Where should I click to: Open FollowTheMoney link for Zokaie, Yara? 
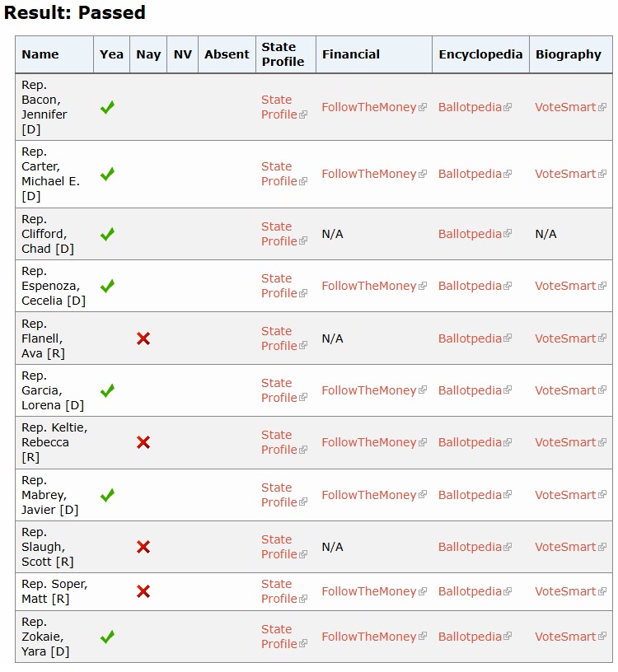(x=374, y=637)
